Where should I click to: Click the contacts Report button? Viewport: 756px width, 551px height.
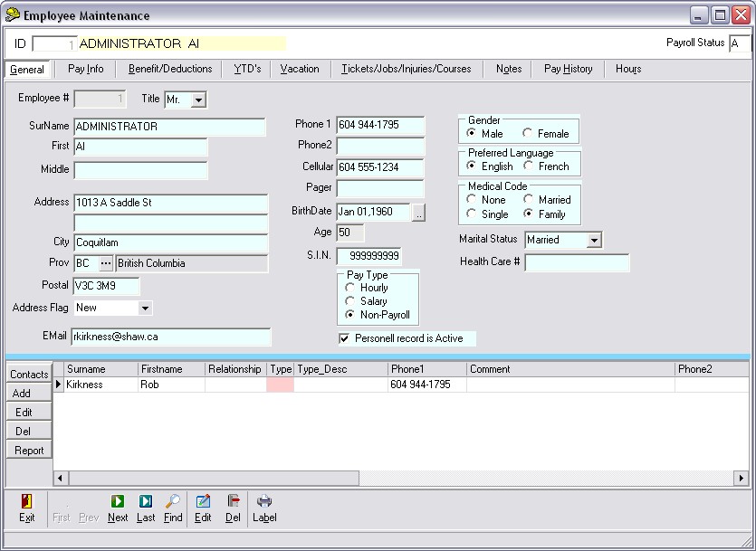click(29, 451)
